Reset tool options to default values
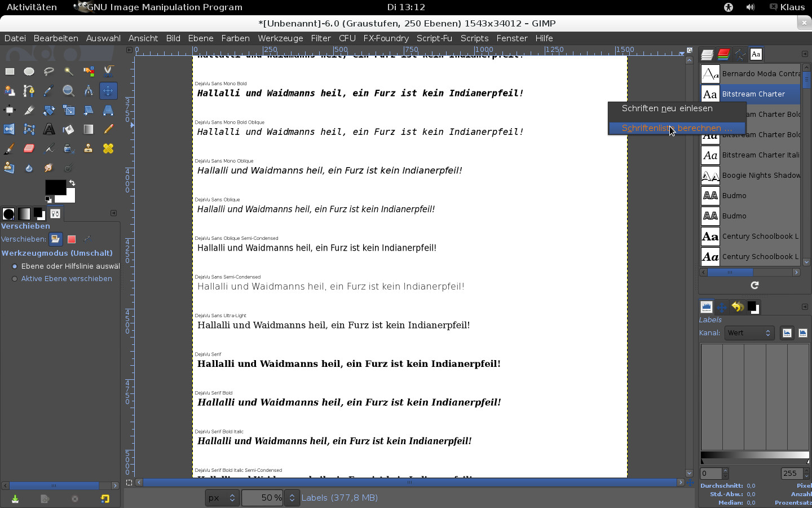The image size is (812, 508). click(x=105, y=499)
